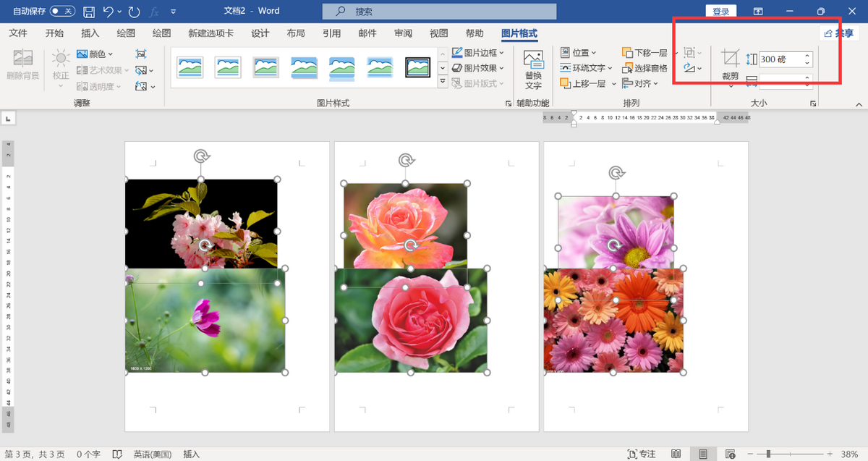Click the compress pictures icon
Viewport: 868px width, 461px height.
[141, 54]
